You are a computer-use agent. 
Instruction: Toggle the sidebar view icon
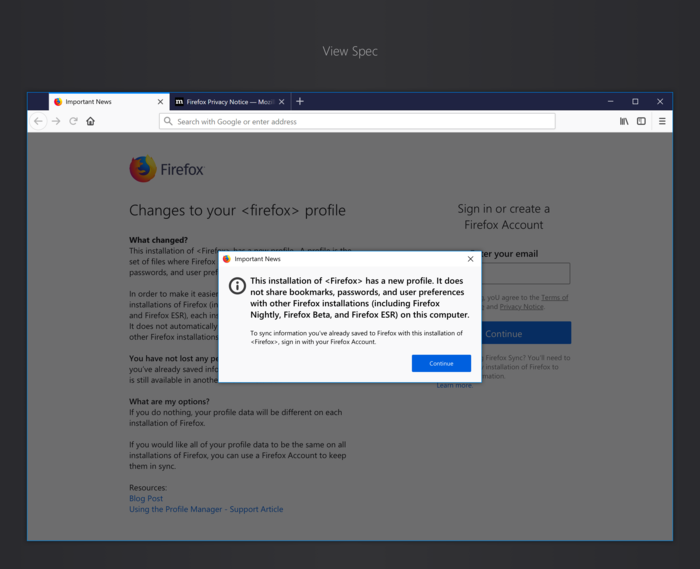tap(641, 121)
